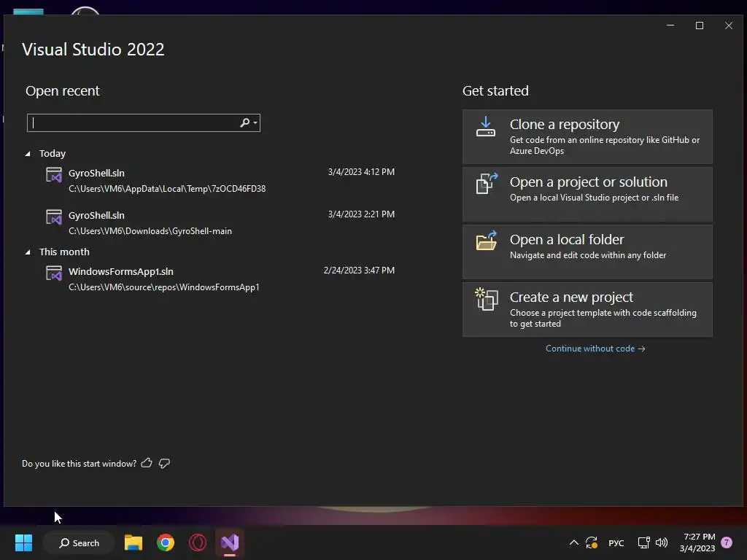Open GyroShell.sln dated 2:21 PM
This screenshot has height=560, width=747.
(x=220, y=223)
